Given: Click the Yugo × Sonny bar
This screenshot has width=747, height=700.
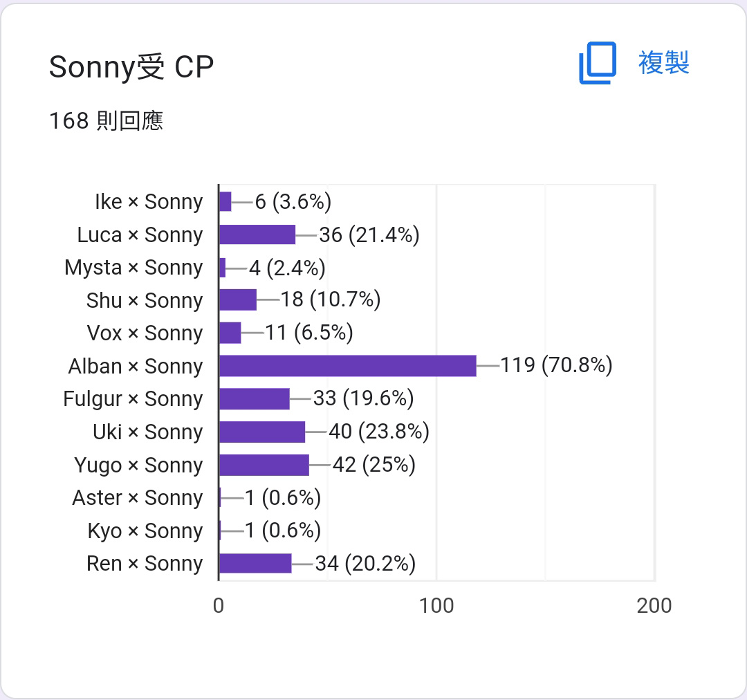Looking at the screenshot, I should tap(264, 465).
